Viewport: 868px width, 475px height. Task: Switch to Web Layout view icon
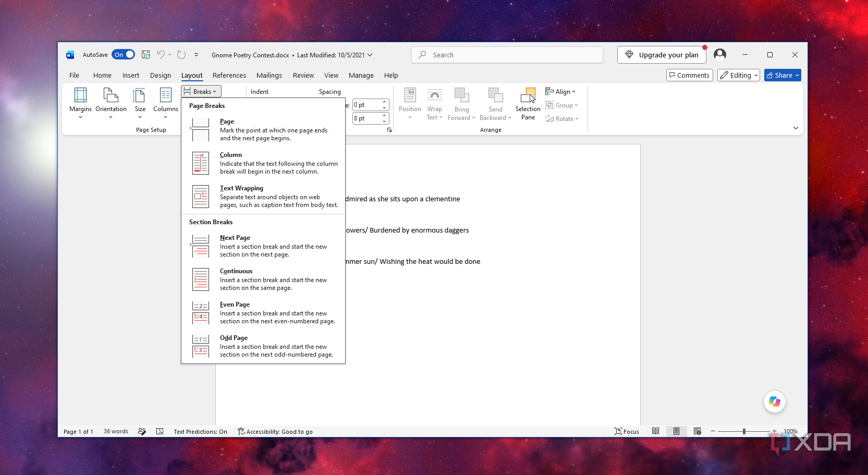[x=697, y=431]
